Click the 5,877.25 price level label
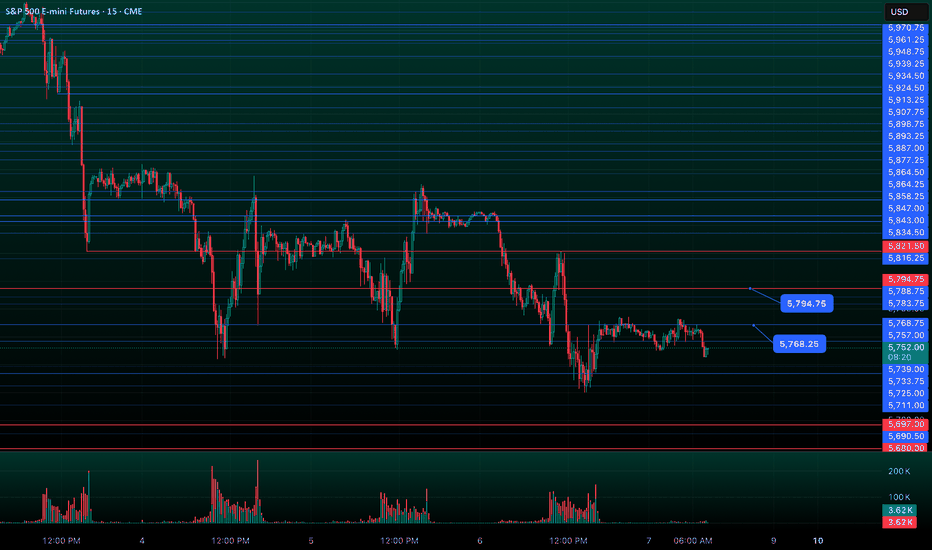932x550 pixels. click(x=906, y=160)
